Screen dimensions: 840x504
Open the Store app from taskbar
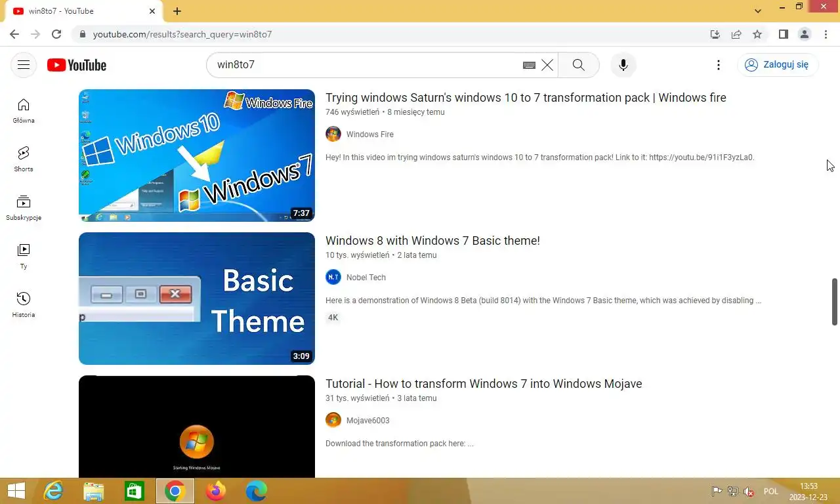click(x=134, y=491)
